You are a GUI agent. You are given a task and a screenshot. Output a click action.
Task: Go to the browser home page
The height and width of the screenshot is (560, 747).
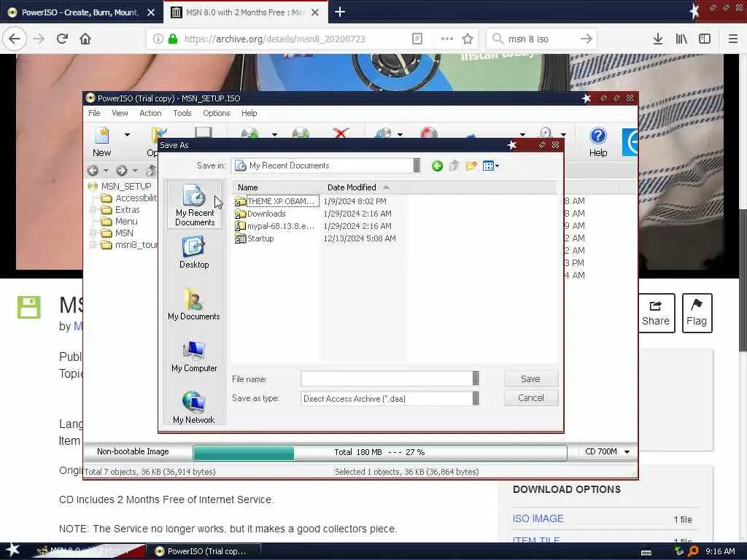(85, 39)
